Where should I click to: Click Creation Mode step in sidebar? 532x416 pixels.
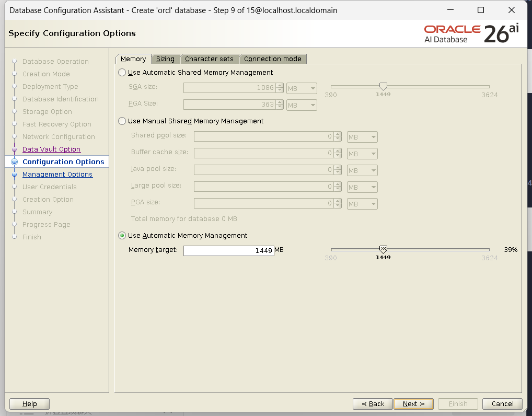click(x=46, y=74)
